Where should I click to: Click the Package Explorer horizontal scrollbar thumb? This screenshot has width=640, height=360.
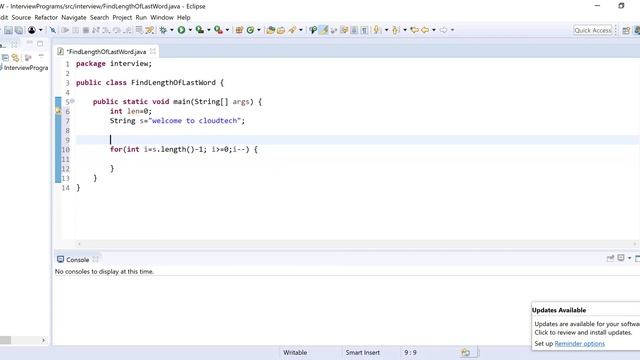[5, 340]
